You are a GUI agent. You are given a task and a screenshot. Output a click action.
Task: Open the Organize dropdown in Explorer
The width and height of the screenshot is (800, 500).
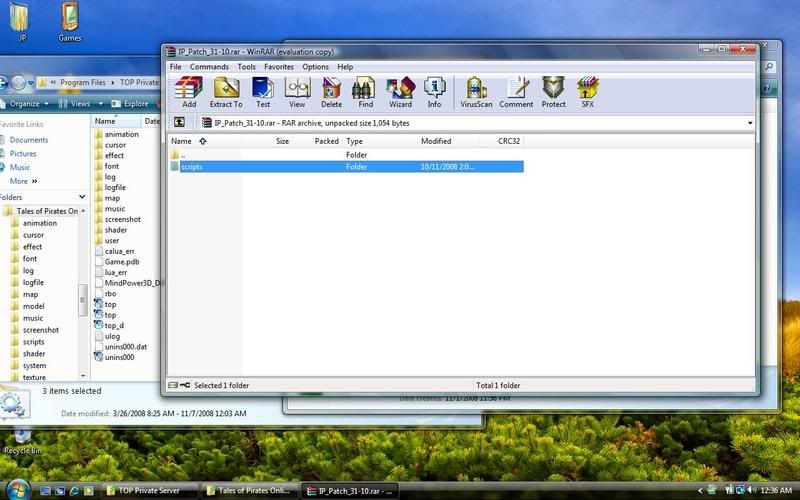point(26,103)
